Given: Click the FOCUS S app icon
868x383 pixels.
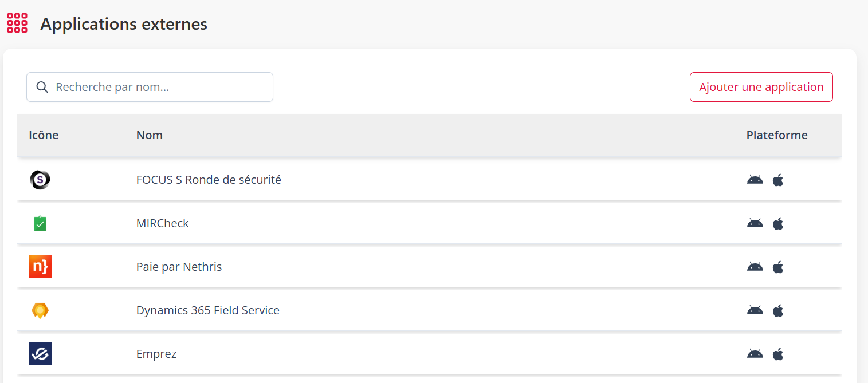Looking at the screenshot, I should [x=40, y=180].
